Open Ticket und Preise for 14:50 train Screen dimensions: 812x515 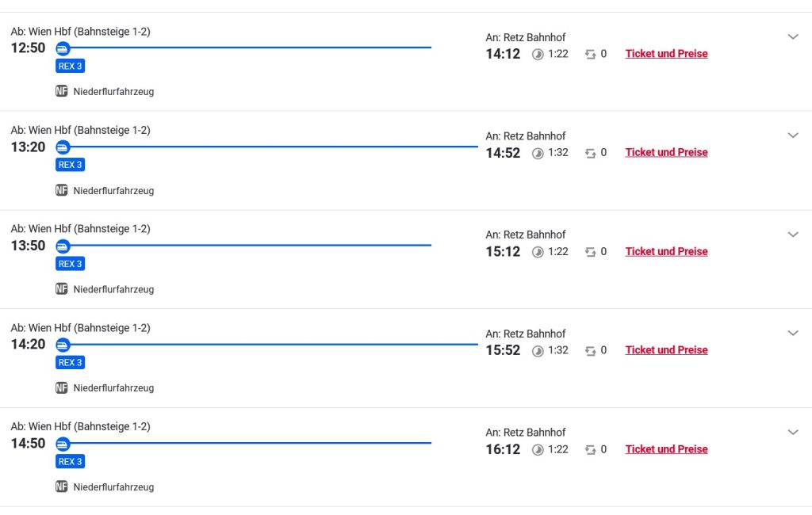pos(666,449)
